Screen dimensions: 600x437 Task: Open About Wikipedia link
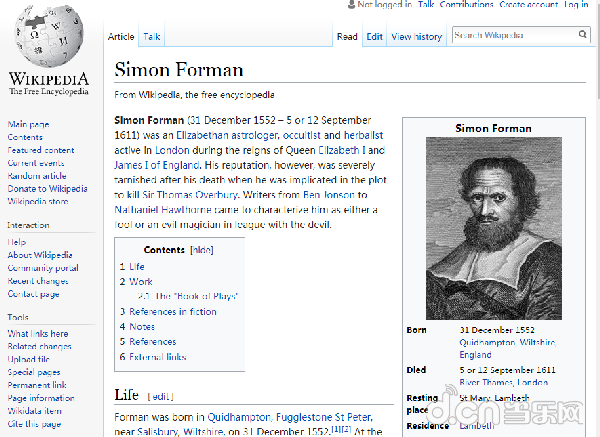click(40, 255)
